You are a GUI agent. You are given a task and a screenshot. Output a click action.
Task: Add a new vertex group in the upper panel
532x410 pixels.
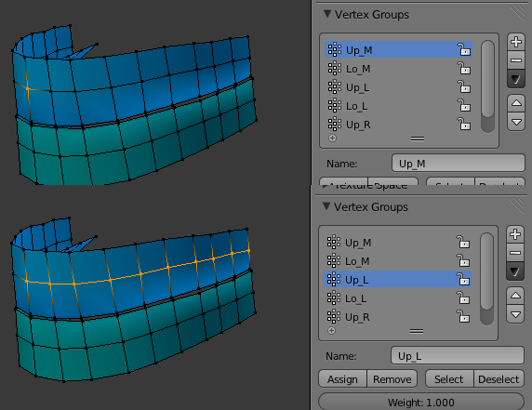pyautogui.click(x=516, y=42)
